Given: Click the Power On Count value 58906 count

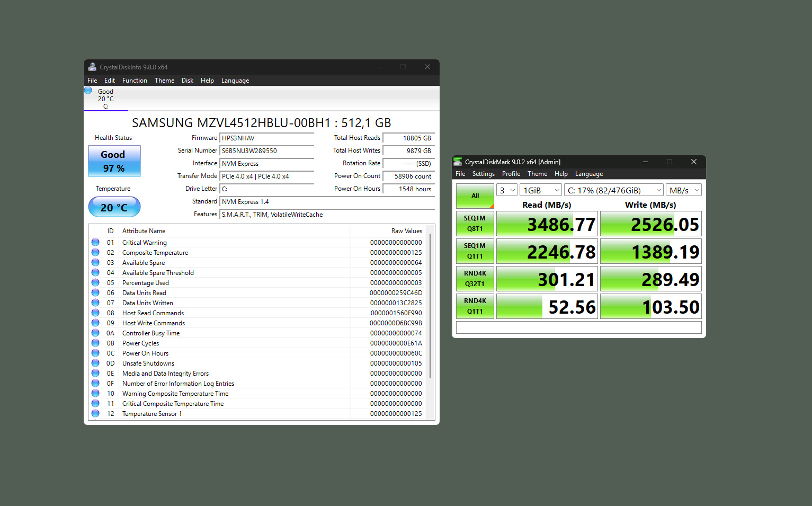Looking at the screenshot, I should pyautogui.click(x=408, y=176).
